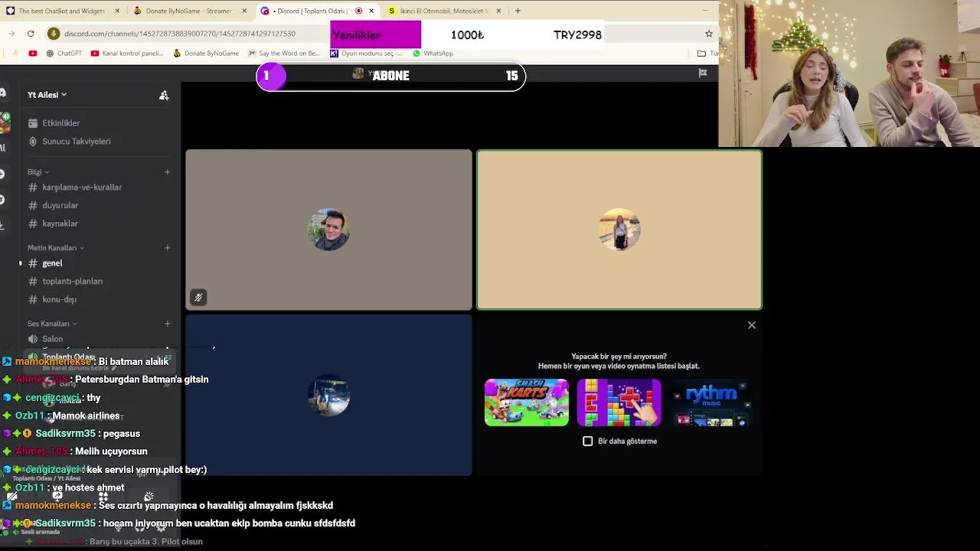Image resolution: width=980 pixels, height=551 pixels.
Task: Click the microphone icon in the address bar
Action: point(54,34)
